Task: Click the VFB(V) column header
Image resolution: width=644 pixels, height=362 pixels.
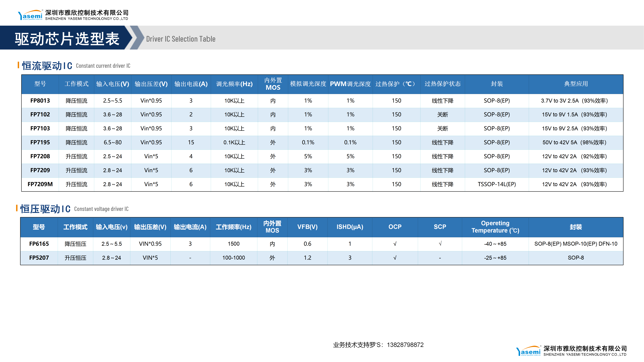Action: point(307,227)
